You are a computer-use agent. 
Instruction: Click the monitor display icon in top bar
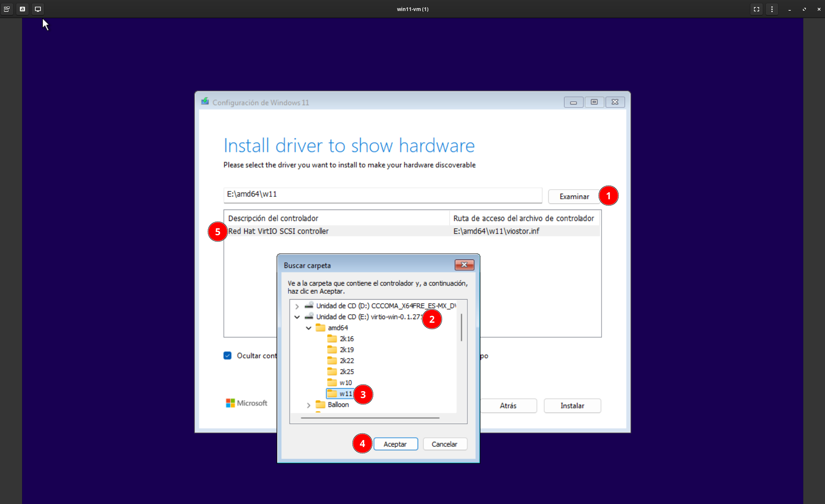point(38,9)
